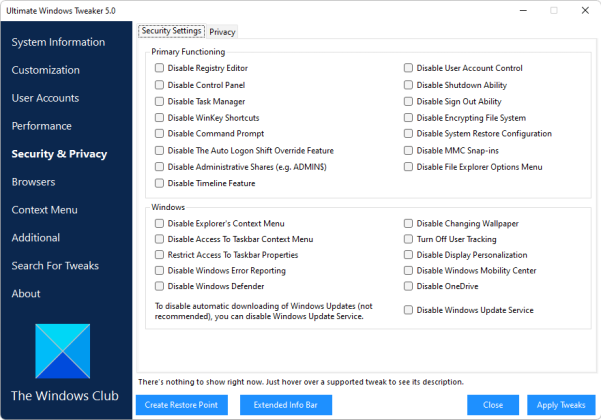Enable Disable Registry Editor checkbox
Viewport: 601px width, 420px height.
coord(159,68)
